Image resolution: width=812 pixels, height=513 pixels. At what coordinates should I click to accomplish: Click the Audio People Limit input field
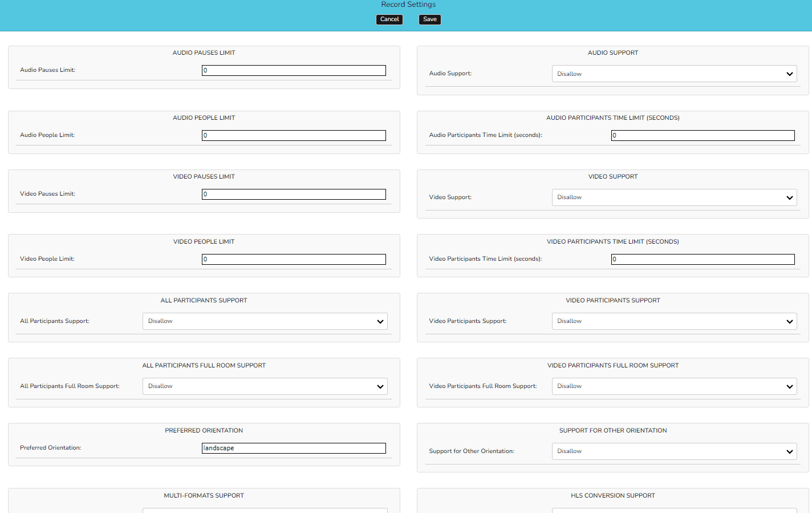coord(293,135)
